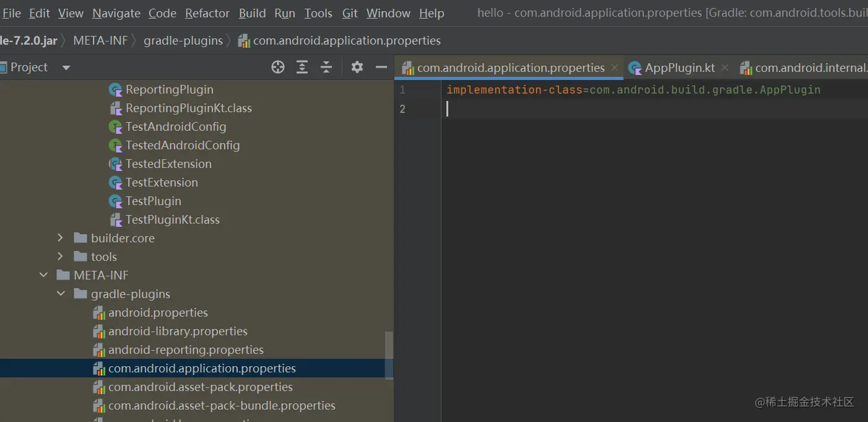Click gradle-plugins breadcrumb in navigation bar

[183, 40]
